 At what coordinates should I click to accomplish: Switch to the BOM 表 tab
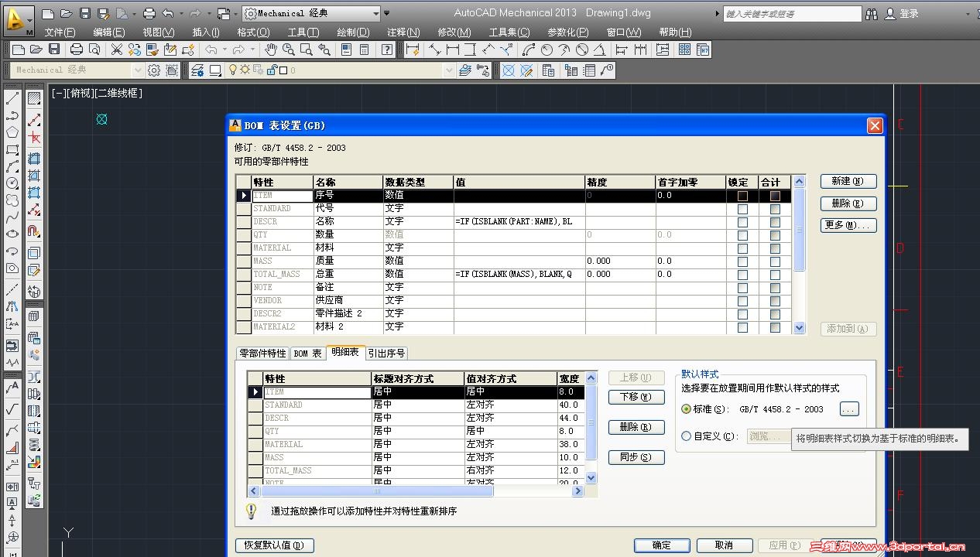[x=307, y=353]
